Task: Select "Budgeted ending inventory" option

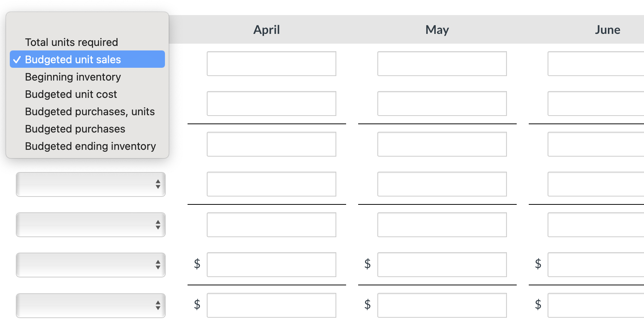Action: (90, 146)
